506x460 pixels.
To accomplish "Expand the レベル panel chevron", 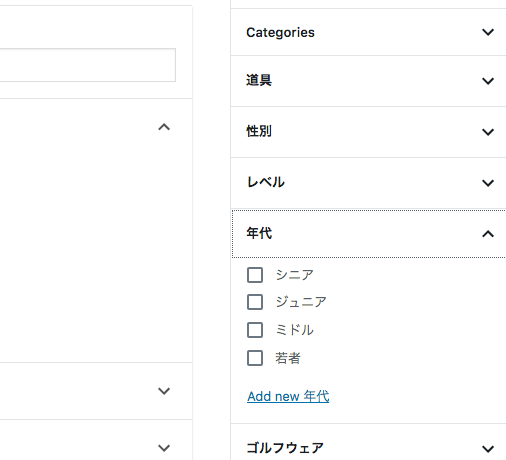I will (x=488, y=183).
